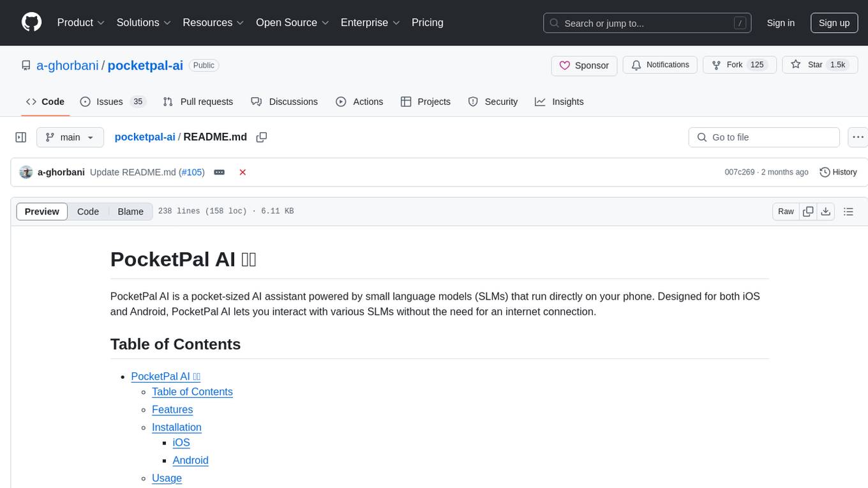Jump to PocketPal AI in table of contents
This screenshot has width=868, height=488.
coord(166,376)
